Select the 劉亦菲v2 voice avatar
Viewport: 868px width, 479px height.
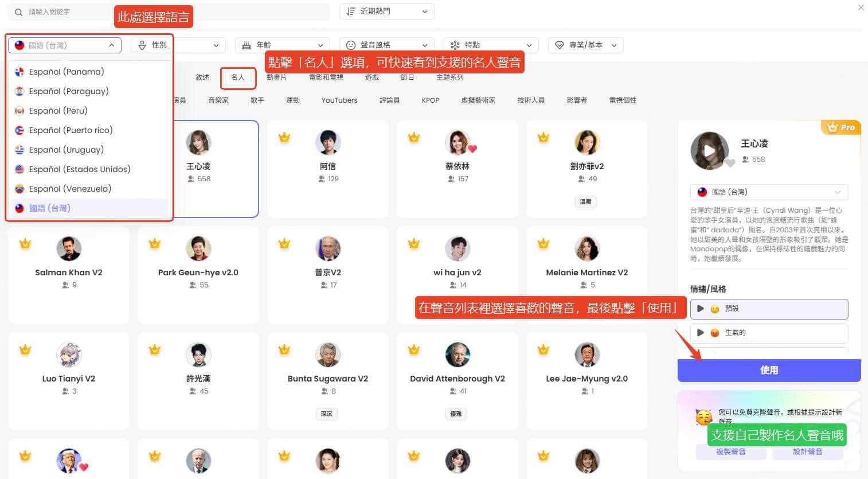[587, 143]
